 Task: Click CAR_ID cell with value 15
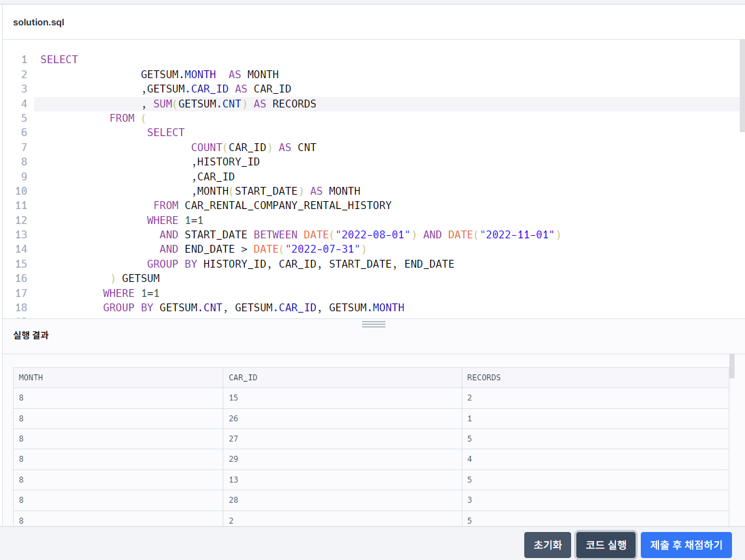point(342,398)
